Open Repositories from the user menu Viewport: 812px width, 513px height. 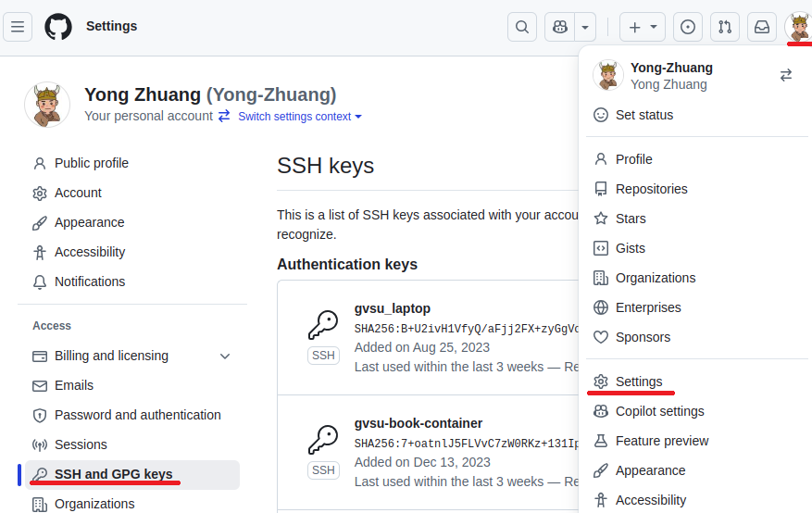[651, 189]
